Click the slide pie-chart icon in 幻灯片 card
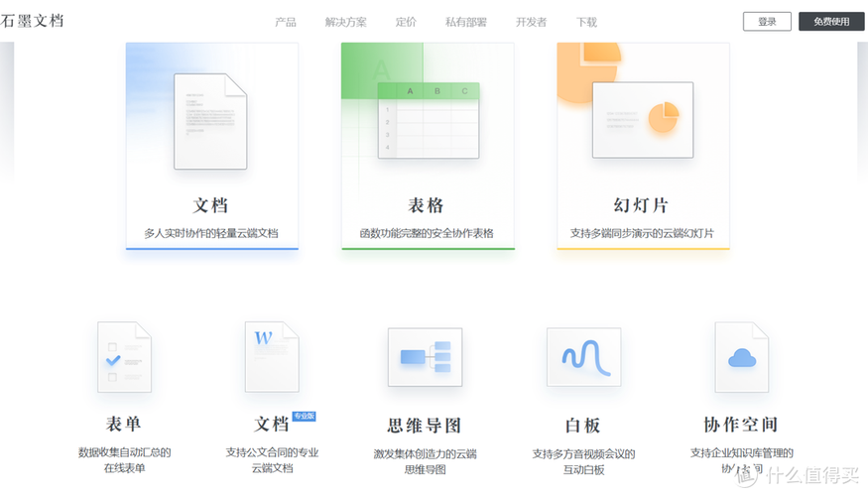Screen dimensions: 868x496 click(643, 120)
